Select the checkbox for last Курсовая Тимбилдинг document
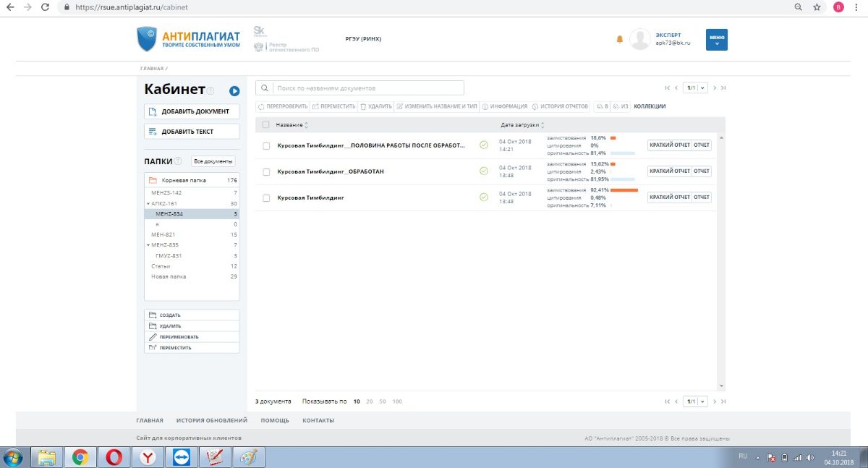868x468 pixels. click(x=266, y=197)
